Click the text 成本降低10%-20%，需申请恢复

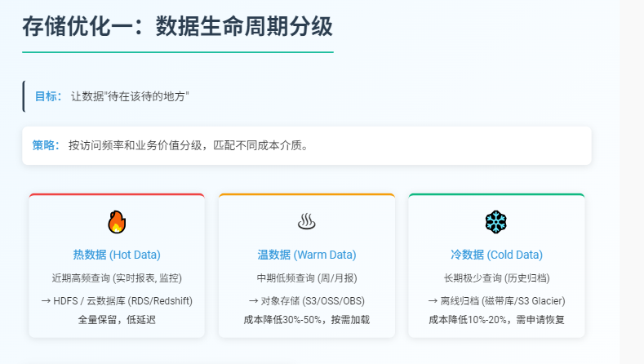point(496,320)
